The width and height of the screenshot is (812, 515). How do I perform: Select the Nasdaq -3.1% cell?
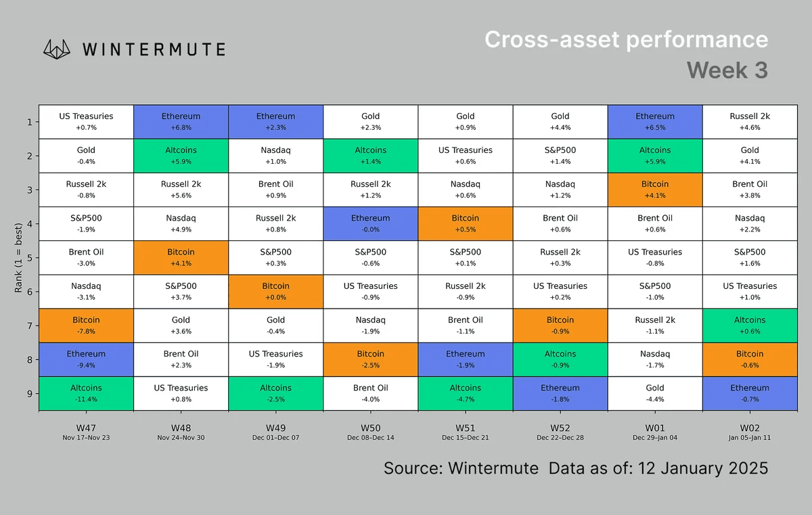[x=86, y=292]
